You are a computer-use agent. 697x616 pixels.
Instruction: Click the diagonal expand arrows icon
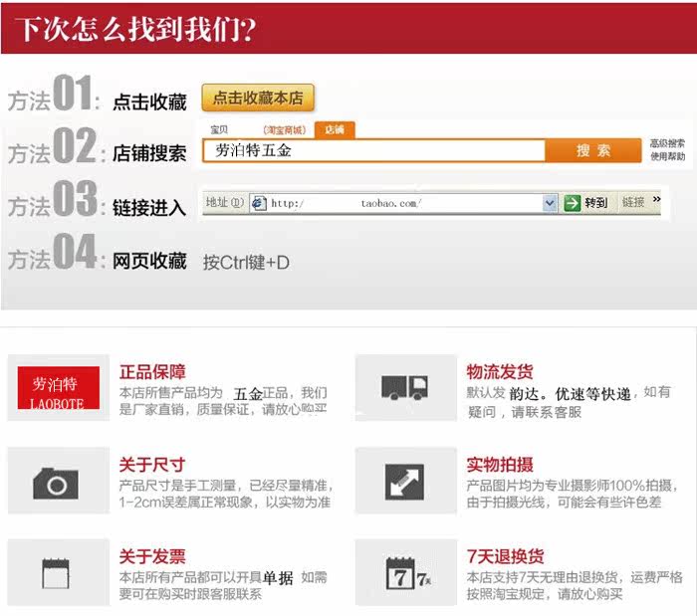pyautogui.click(x=404, y=483)
